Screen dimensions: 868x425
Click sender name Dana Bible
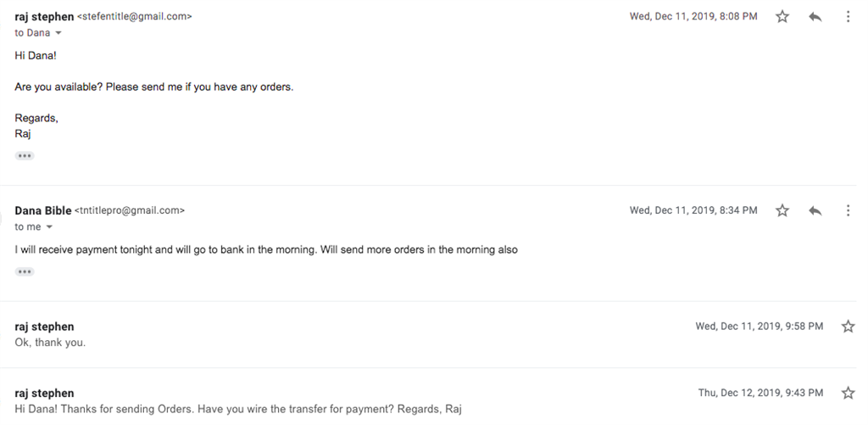[43, 210]
